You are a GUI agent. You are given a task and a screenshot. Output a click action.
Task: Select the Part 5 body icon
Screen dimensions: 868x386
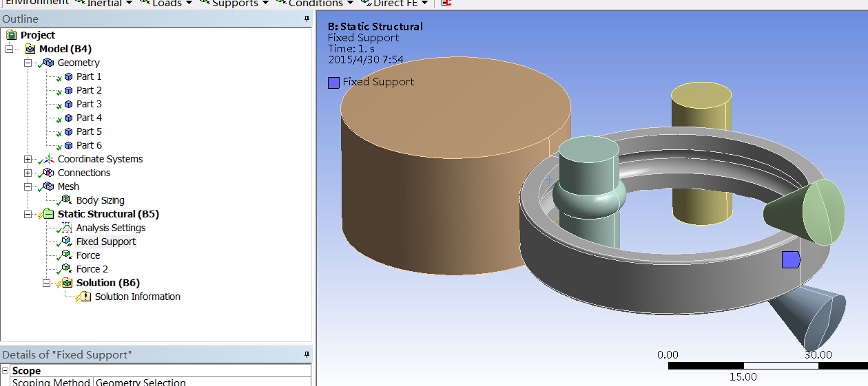pos(68,131)
